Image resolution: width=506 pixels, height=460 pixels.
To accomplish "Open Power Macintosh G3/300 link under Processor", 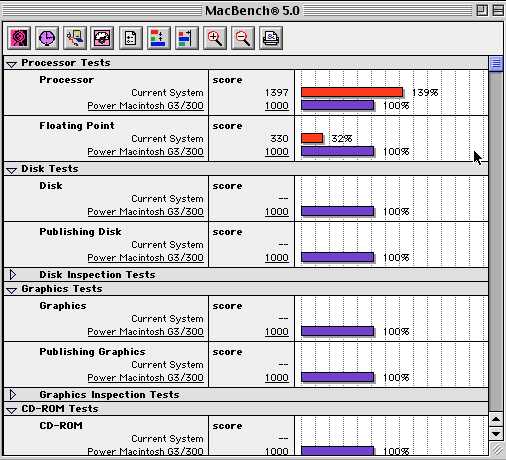I will click(145, 106).
